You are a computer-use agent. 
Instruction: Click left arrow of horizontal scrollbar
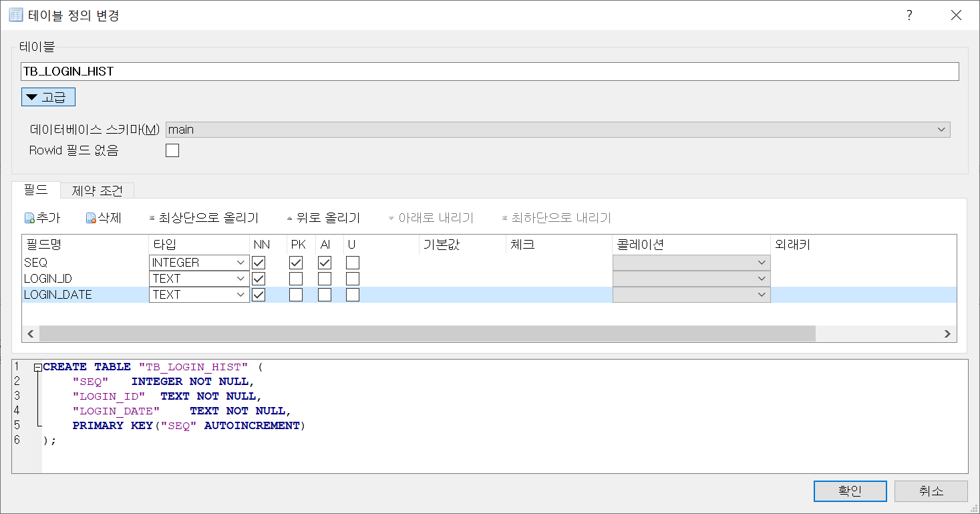point(30,334)
